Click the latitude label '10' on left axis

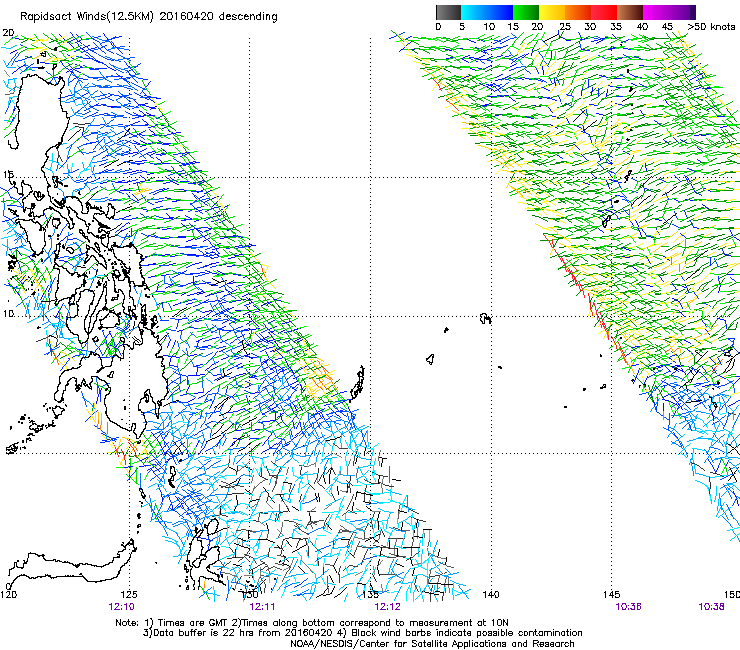tap(8, 314)
